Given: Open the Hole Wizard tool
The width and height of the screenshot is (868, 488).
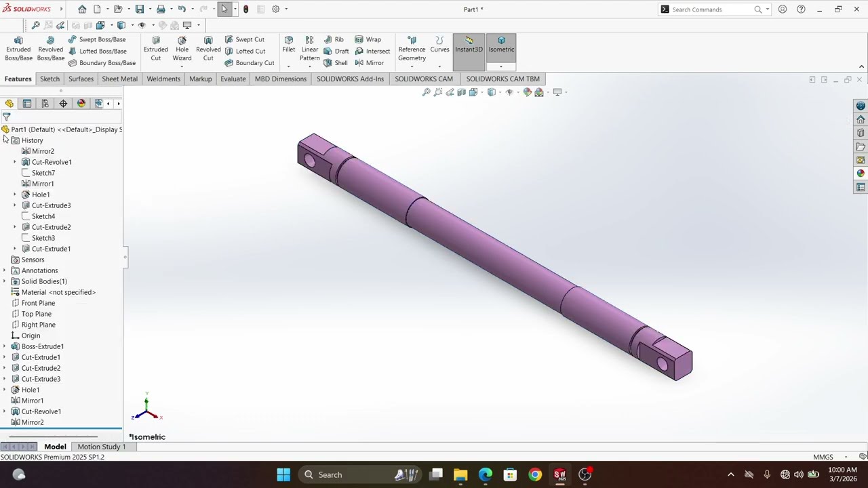Looking at the screenshot, I should click(182, 49).
